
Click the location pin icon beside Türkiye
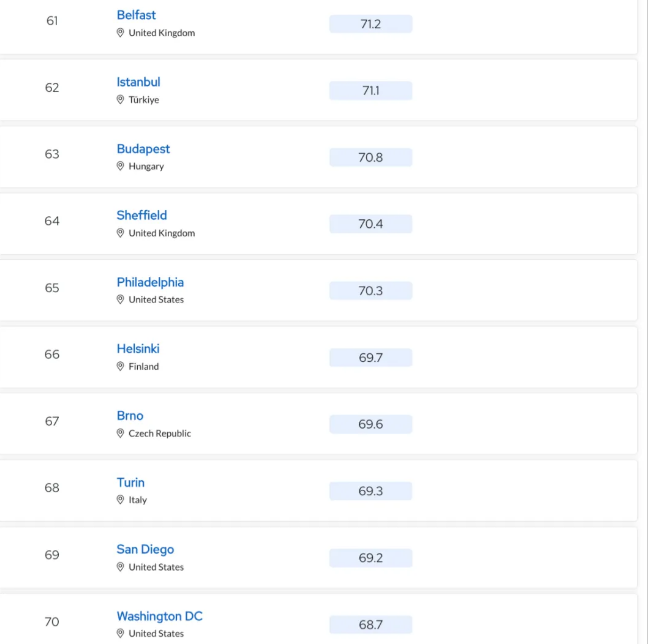(120, 100)
